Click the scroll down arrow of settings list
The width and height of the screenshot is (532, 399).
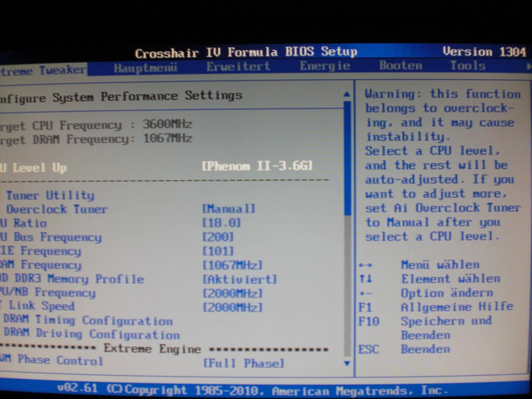pos(347,363)
